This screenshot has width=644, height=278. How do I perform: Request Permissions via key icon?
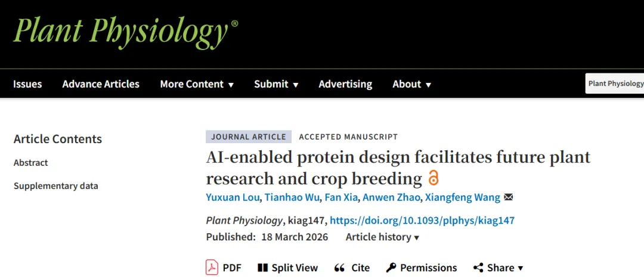391,268
